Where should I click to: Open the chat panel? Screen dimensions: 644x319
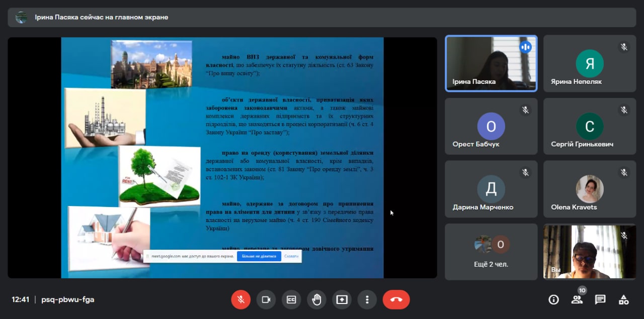point(600,300)
